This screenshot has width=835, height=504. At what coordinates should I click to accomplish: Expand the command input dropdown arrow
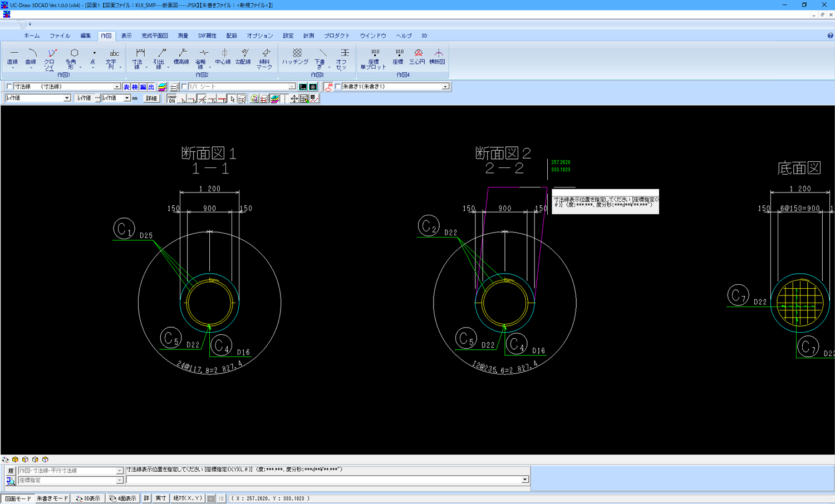(x=524, y=480)
